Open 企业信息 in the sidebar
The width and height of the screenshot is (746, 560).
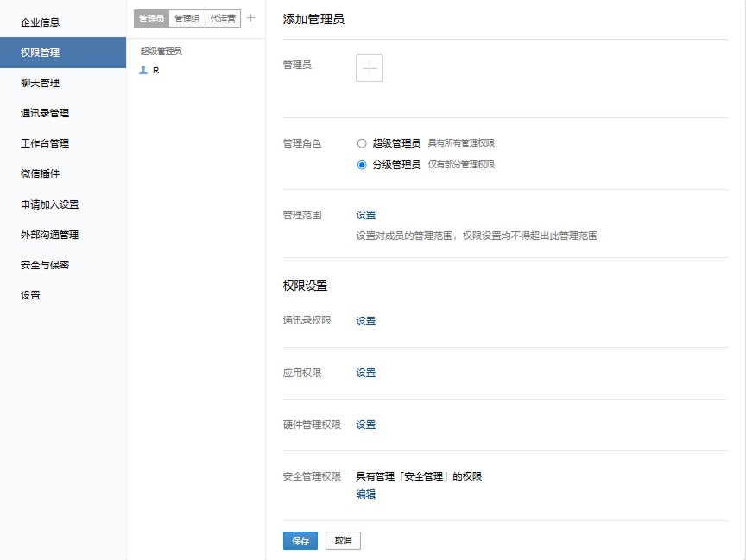(x=41, y=22)
